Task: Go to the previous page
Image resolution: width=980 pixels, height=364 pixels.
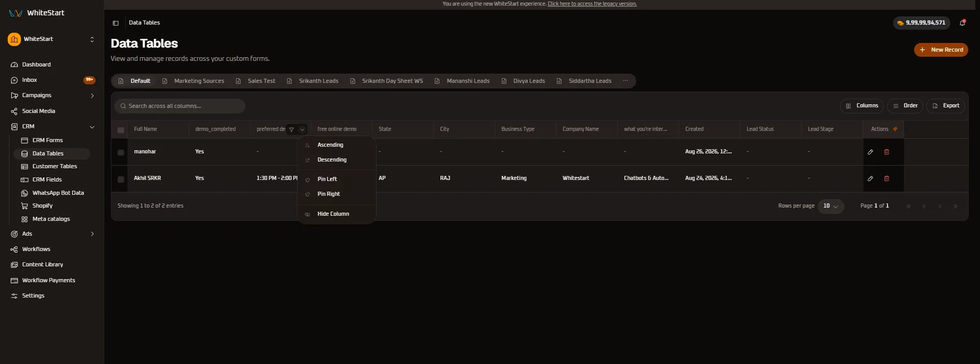Action: click(924, 207)
